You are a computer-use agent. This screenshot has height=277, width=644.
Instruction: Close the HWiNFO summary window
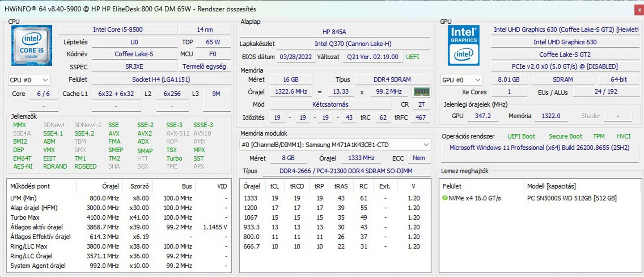click(639, 9)
